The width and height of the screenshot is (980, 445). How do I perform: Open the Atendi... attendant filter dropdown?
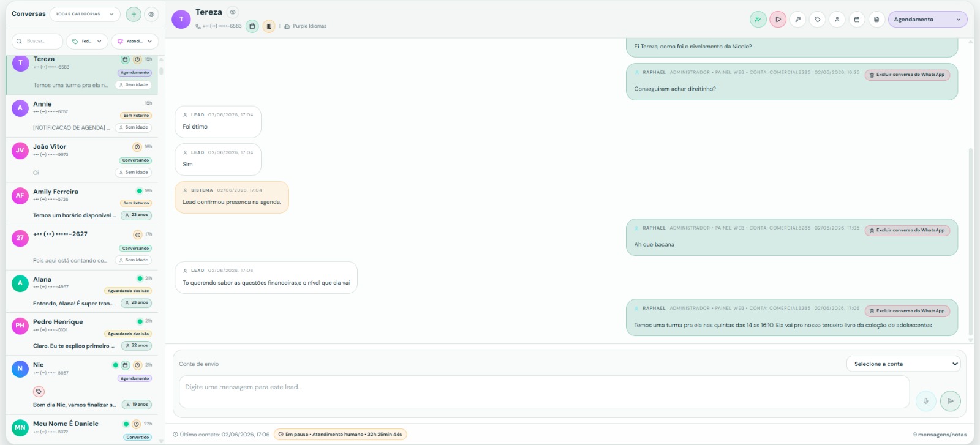pos(135,42)
